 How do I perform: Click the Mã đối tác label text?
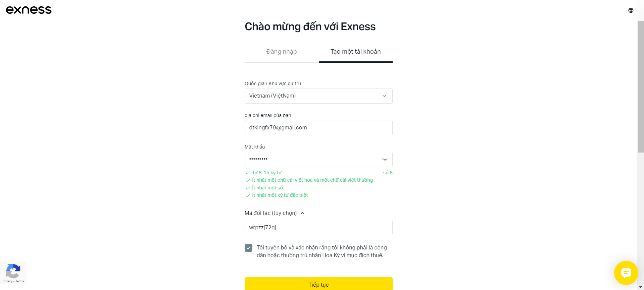[x=270, y=213]
